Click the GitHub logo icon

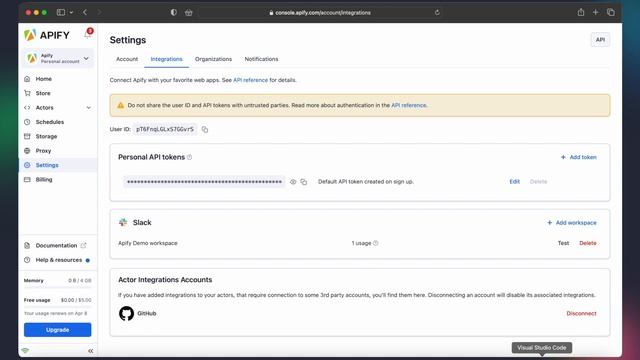click(127, 313)
